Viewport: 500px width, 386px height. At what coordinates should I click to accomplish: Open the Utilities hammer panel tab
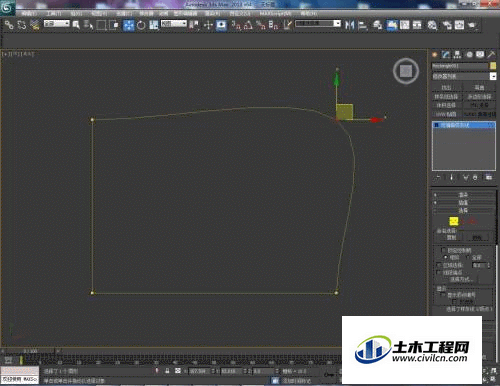[x=491, y=54]
